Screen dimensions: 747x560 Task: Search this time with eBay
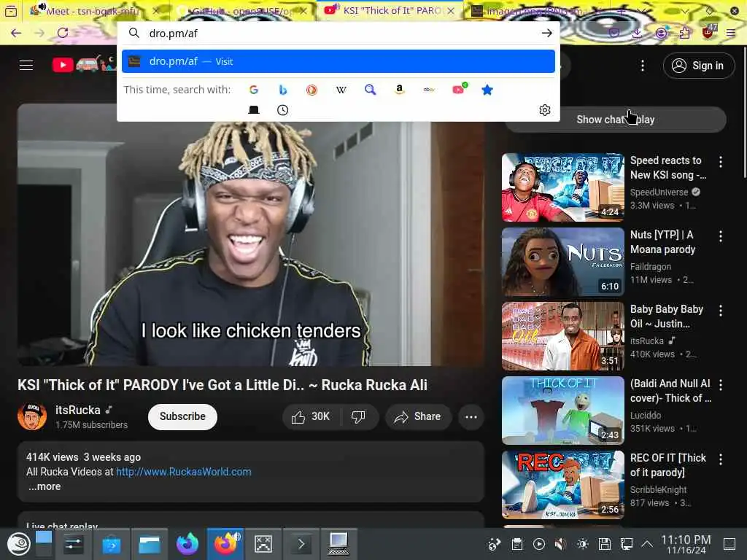point(429,90)
